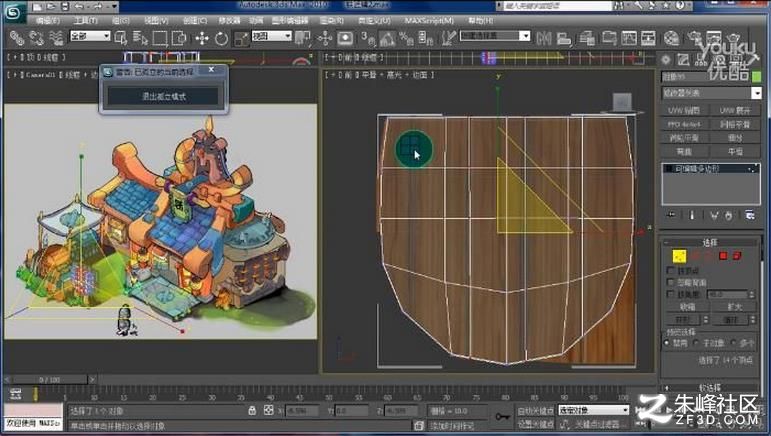Click the Remove Modifier trash icon
The height and width of the screenshot is (436, 771).
[728, 215]
